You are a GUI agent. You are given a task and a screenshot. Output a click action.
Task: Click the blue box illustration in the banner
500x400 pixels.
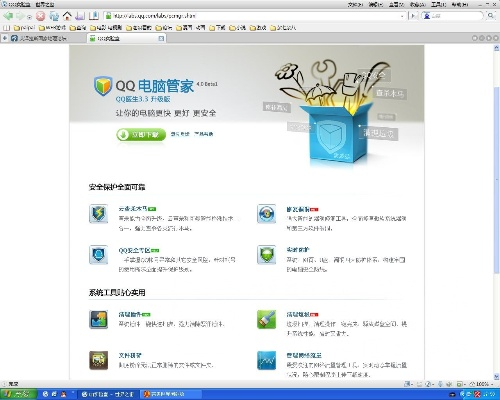pos(337,133)
